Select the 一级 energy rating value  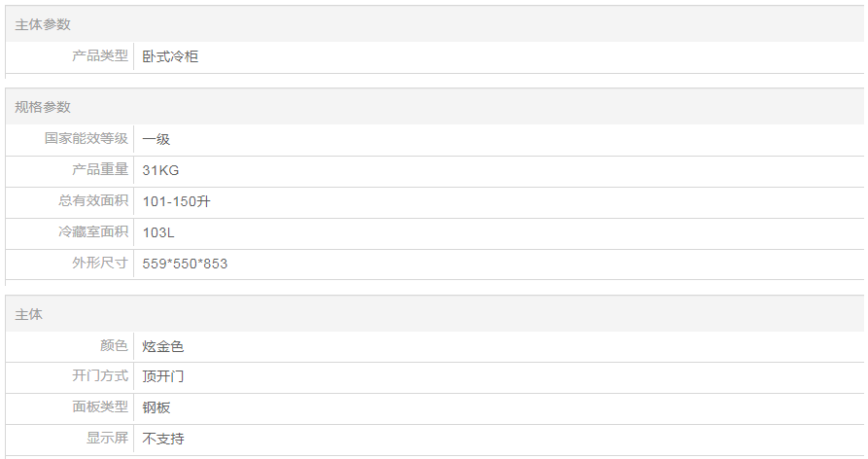click(x=156, y=139)
